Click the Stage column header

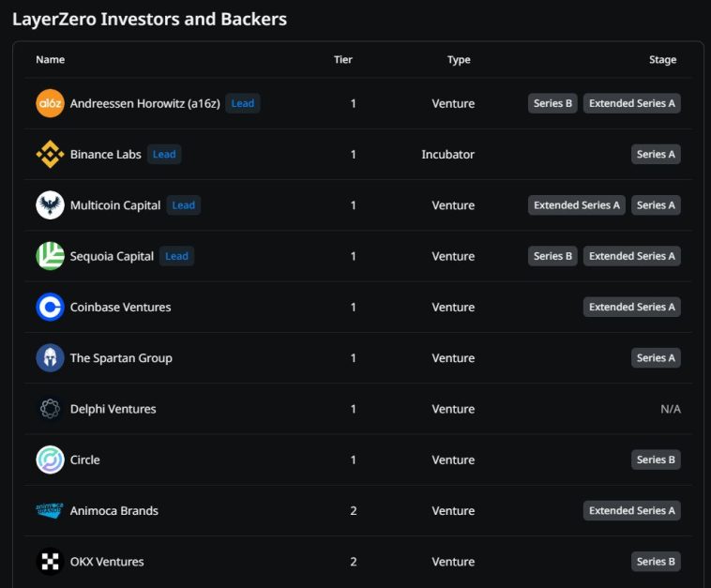tap(662, 60)
